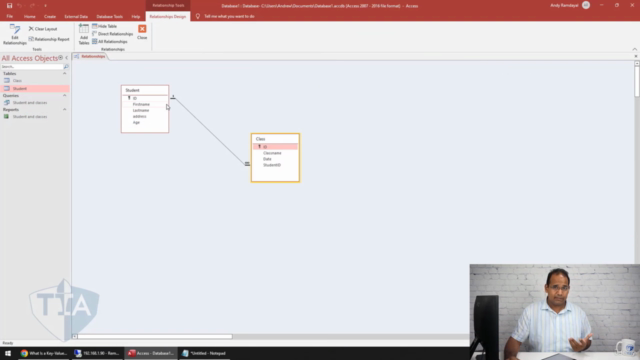Click the lightbulb Tell Me icon
Viewport: 640px width, 360px height.
tap(198, 16)
